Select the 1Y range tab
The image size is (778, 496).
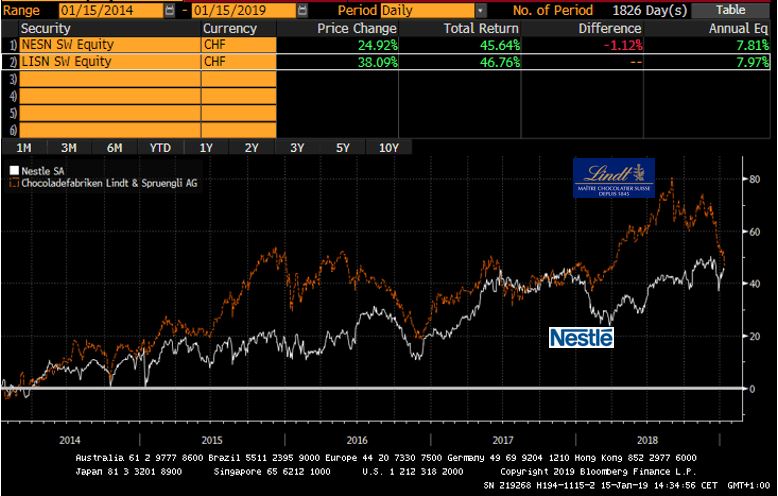pyautogui.click(x=206, y=148)
